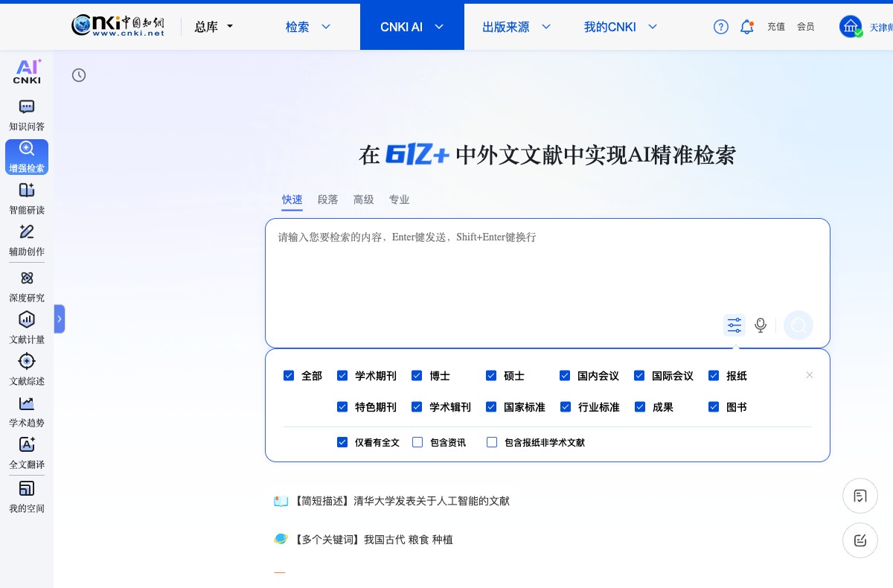Uncheck 国家标准 checkbox
This screenshot has width=893, height=588.
pyautogui.click(x=491, y=407)
